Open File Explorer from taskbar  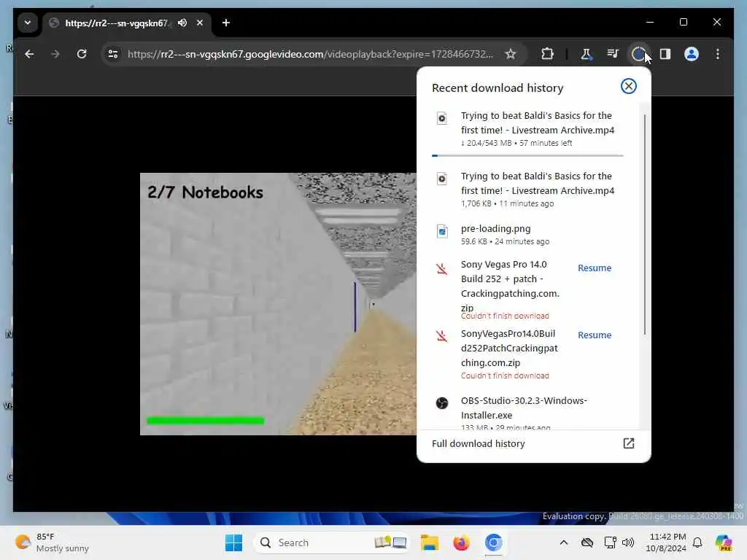429,542
